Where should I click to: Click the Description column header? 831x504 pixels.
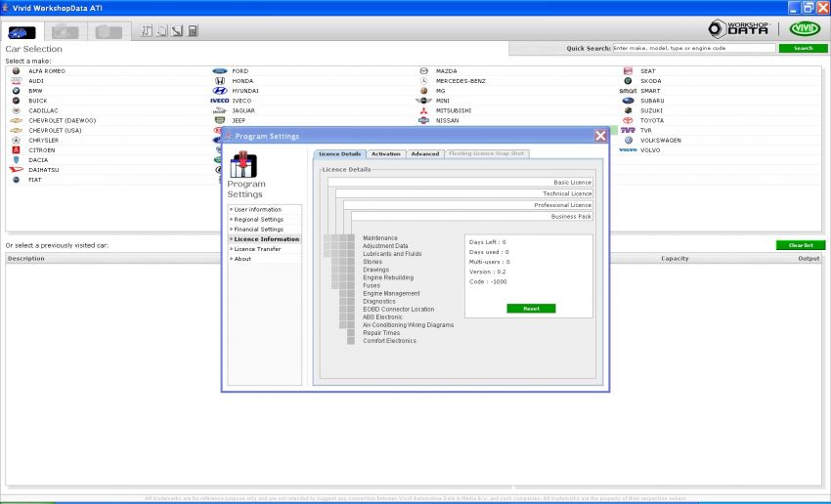click(26, 259)
